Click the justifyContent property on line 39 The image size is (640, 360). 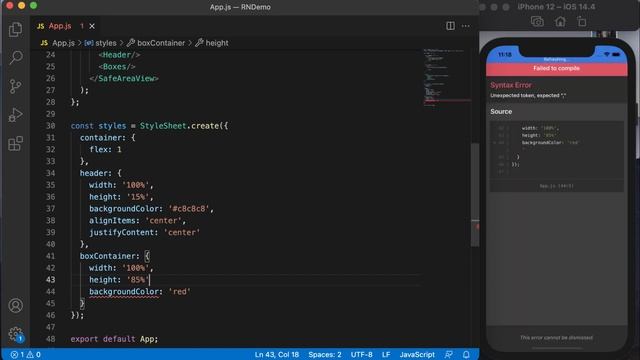[x=123, y=232]
